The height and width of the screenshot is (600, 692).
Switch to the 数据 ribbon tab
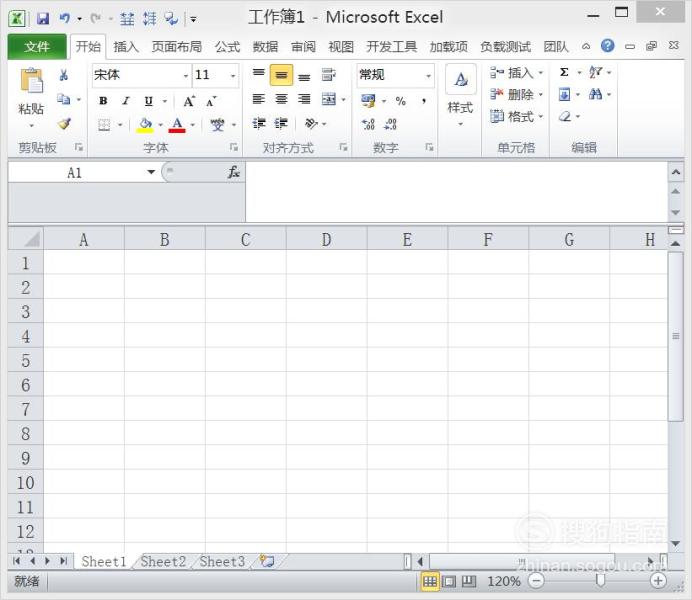coord(265,46)
